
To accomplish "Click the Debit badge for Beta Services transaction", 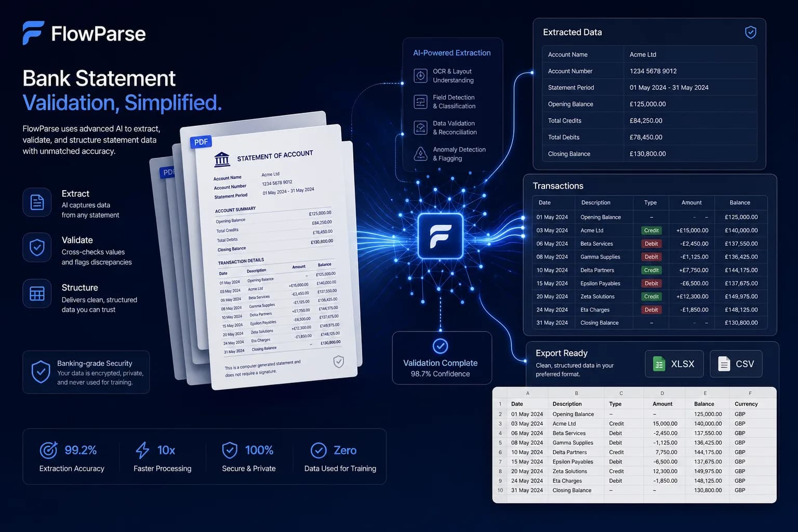I will pyautogui.click(x=651, y=244).
